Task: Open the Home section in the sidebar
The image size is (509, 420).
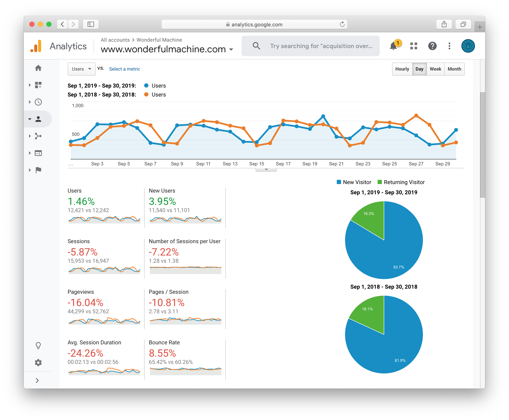Action: point(38,68)
